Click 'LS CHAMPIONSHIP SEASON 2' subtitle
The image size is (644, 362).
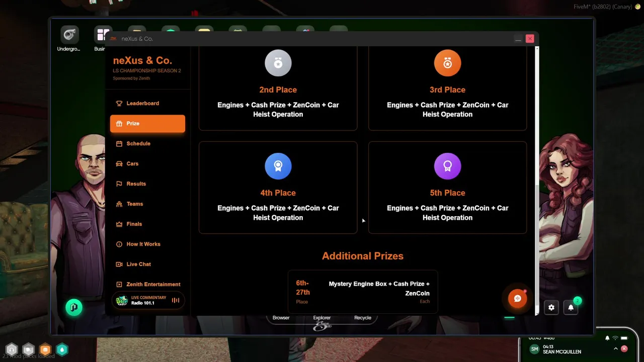click(147, 71)
